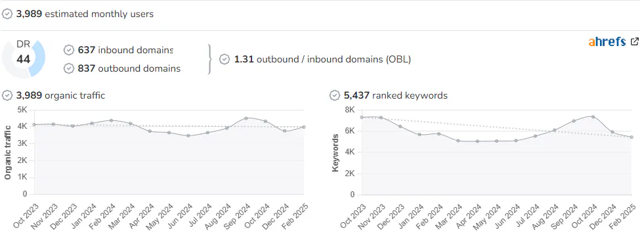Image resolution: width=644 pixels, height=238 pixels.
Task: Click the 'Keywords' y-axis title
Action: pos(335,153)
